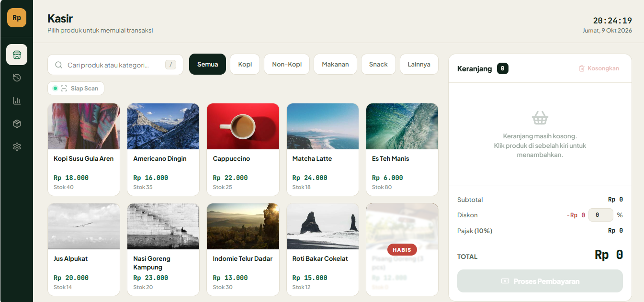Select the Non-Kopi category tab
The height and width of the screenshot is (302, 644).
tap(287, 64)
